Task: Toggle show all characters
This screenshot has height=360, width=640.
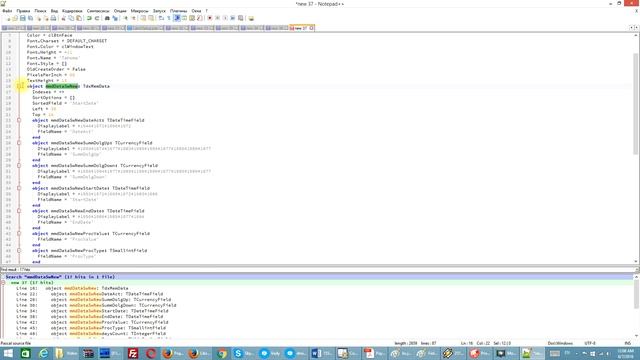Action: [168, 18]
